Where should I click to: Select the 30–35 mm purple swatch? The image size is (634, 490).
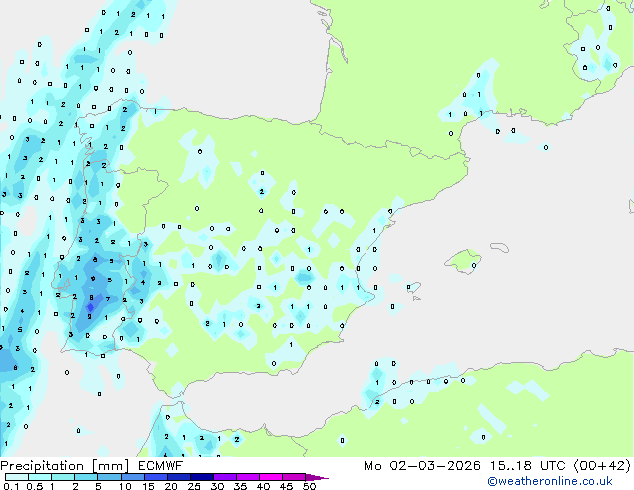[x=224, y=477]
